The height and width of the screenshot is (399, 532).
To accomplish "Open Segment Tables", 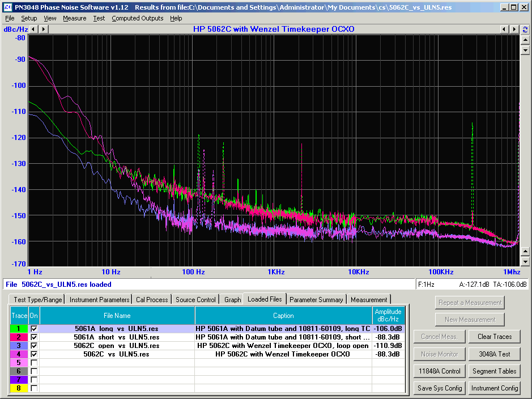I will (495, 371).
